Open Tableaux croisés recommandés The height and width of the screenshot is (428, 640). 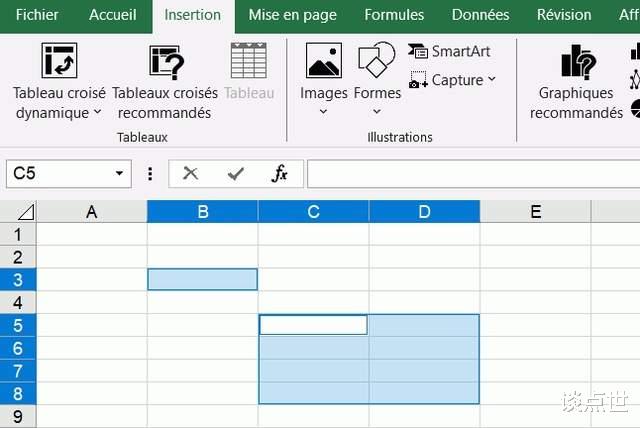[x=167, y=62]
